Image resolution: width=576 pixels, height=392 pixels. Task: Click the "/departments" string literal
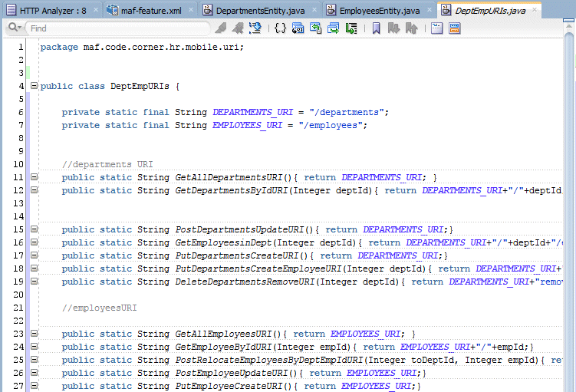click(x=347, y=113)
